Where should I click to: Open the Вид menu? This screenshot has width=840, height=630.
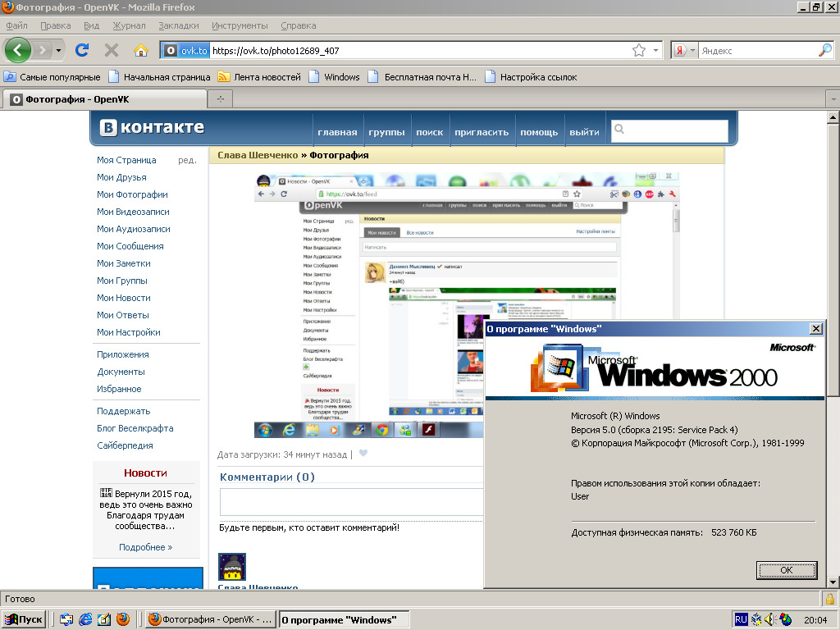pos(91,25)
